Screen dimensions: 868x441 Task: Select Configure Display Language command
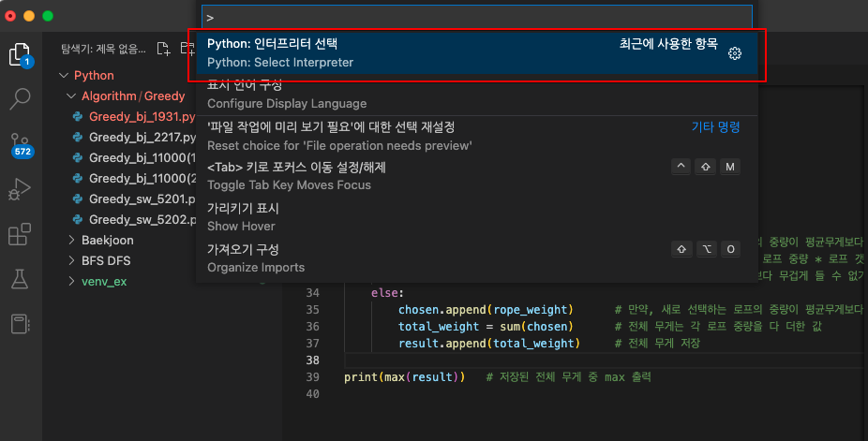click(476, 95)
